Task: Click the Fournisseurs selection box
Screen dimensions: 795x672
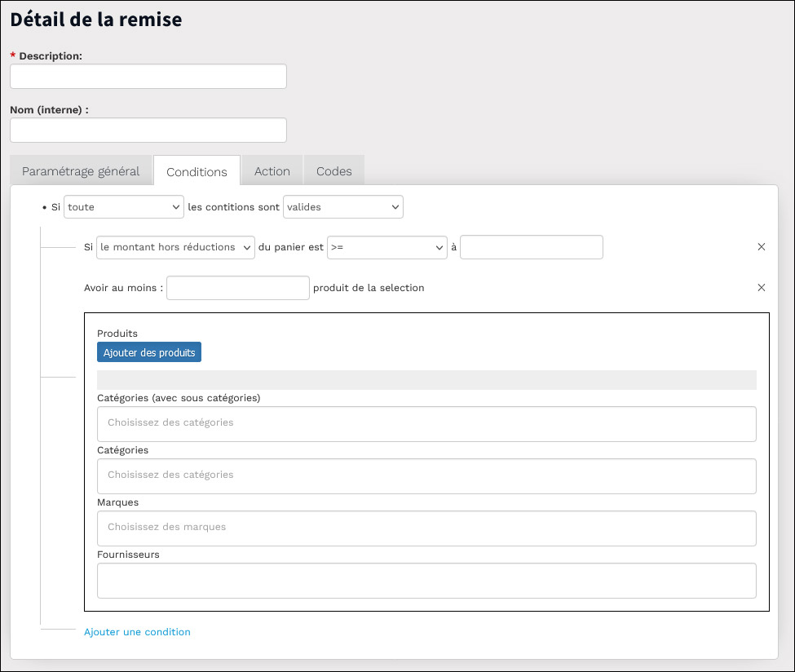Action: (426, 581)
